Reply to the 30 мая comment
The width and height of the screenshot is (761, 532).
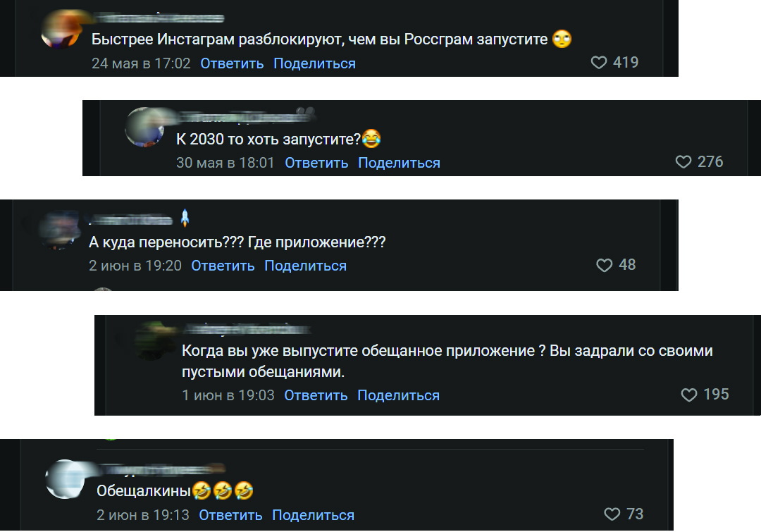(x=316, y=163)
